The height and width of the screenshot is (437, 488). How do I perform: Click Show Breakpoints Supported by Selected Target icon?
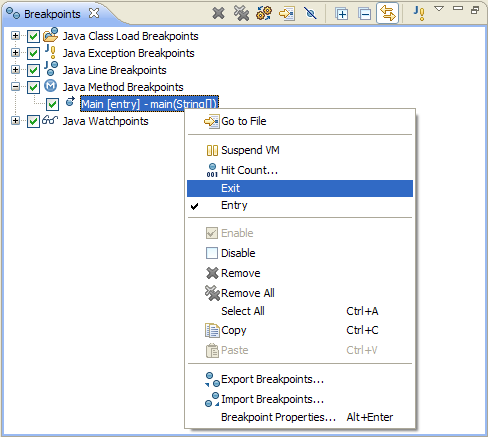[x=264, y=14]
